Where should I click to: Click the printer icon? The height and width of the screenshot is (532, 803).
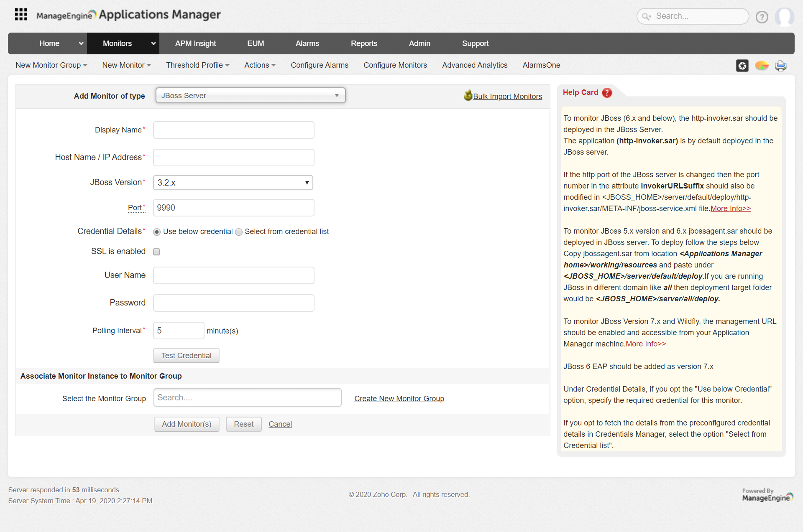click(x=780, y=66)
